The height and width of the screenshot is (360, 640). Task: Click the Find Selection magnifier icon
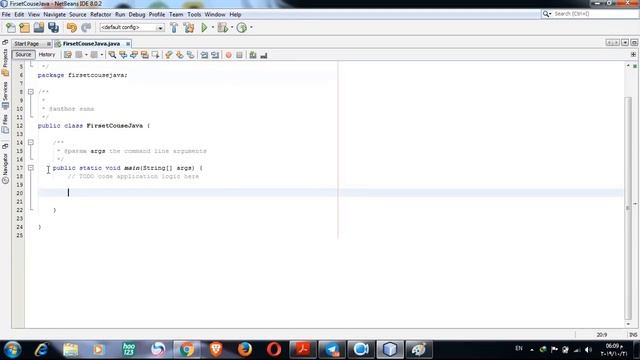click(x=112, y=55)
